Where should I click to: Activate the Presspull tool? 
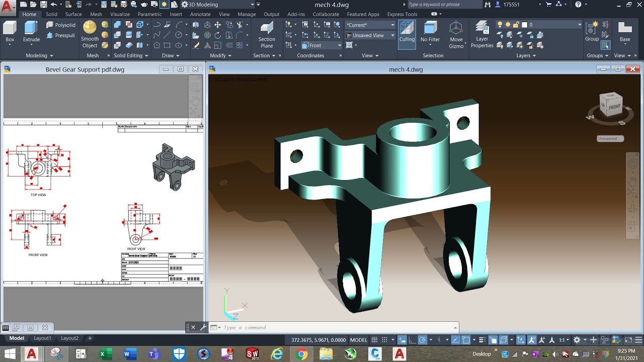pos(61,35)
